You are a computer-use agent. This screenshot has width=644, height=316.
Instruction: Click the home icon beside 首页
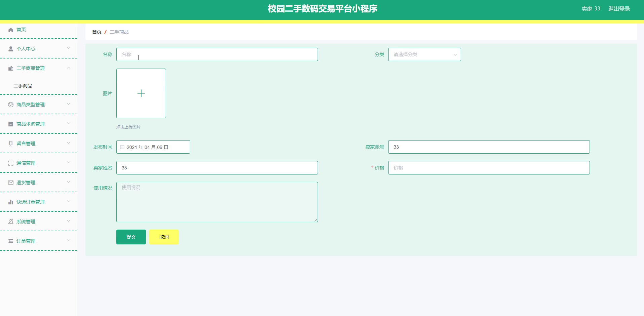(x=11, y=30)
